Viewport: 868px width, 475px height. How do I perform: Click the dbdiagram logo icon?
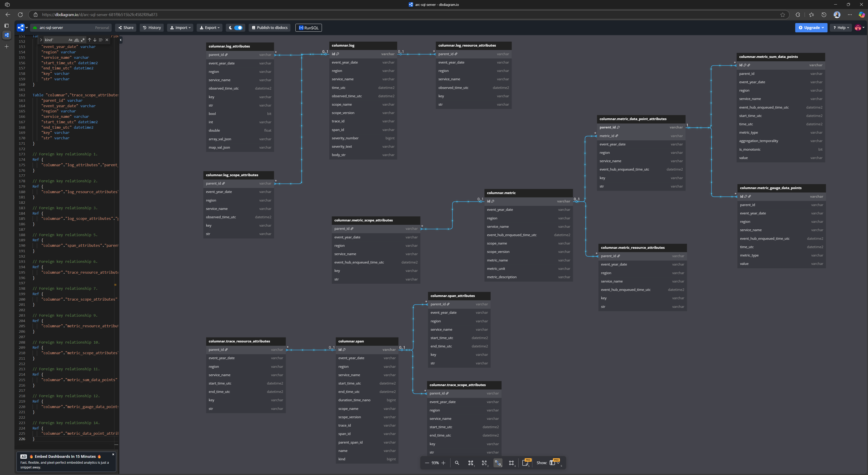pos(21,28)
